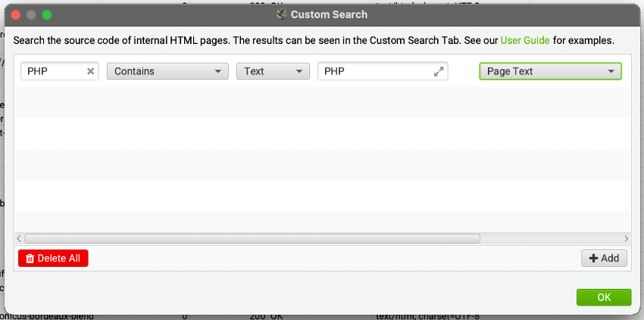
Task: Click the red Delete All trash button
Action: tap(53, 258)
